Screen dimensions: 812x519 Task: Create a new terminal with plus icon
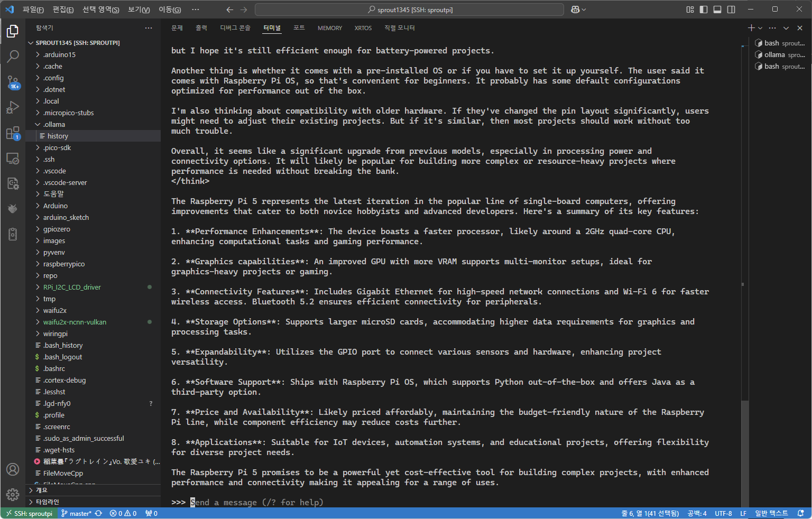[x=751, y=28]
